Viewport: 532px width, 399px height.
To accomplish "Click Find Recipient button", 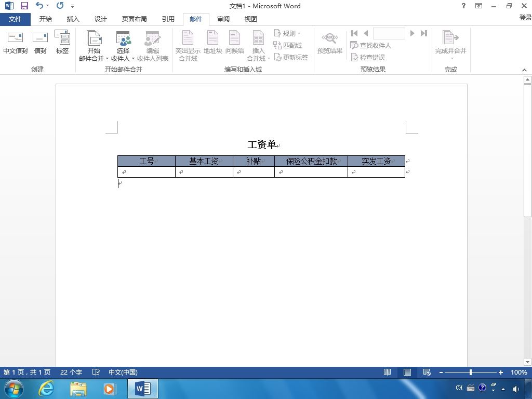I will [x=371, y=45].
